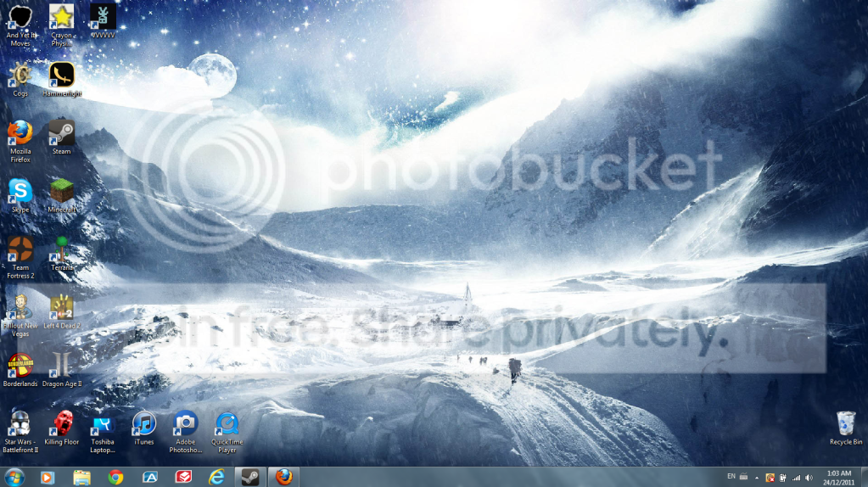The width and height of the screenshot is (868, 487).
Task: Switch to the Steam taskbar window
Action: click(250, 477)
